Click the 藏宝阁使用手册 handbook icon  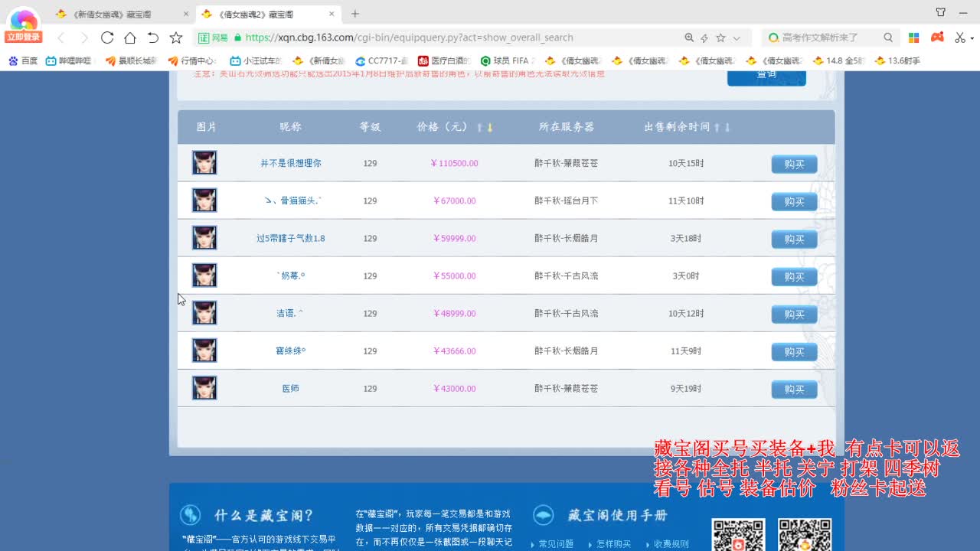point(544,515)
